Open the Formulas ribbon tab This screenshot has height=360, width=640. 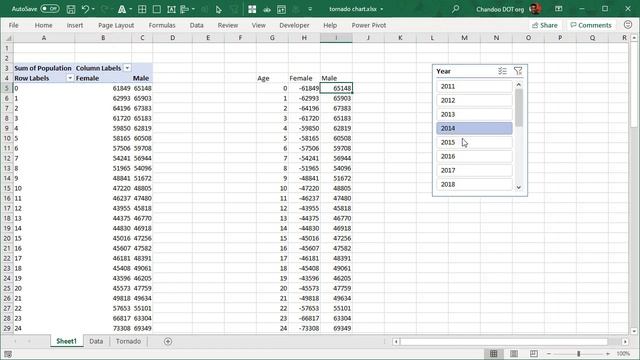(162, 25)
